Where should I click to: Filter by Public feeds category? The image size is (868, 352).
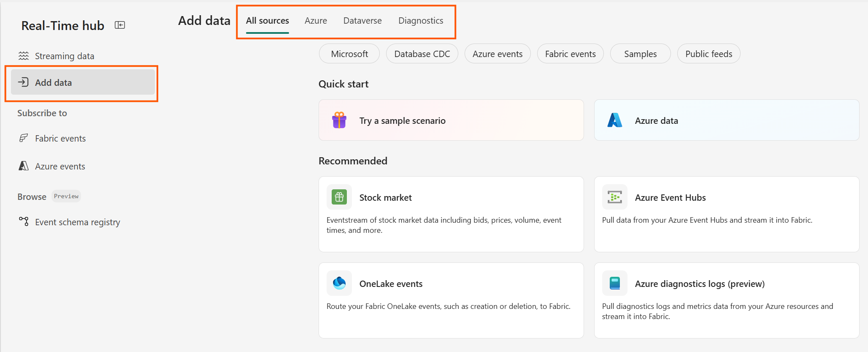tap(709, 54)
